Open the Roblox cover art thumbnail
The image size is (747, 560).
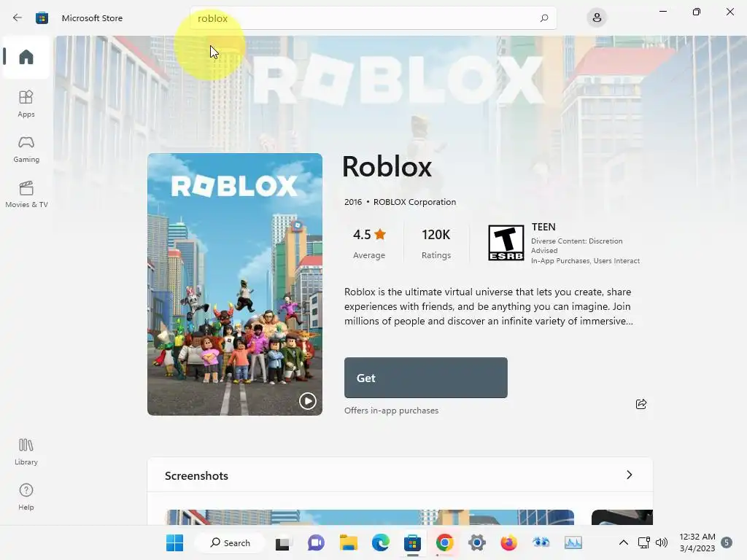pos(235,284)
